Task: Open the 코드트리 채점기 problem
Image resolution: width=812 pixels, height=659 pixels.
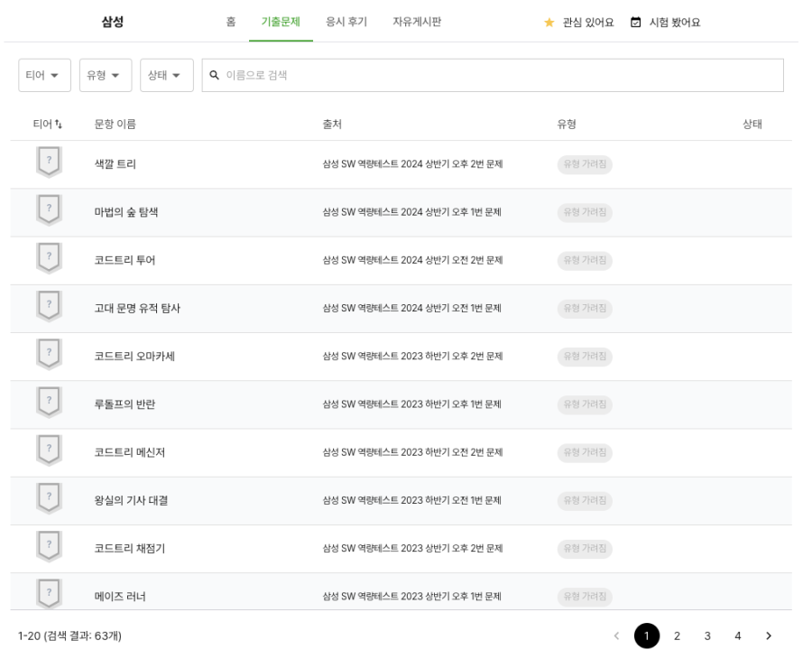Action: pos(129,549)
